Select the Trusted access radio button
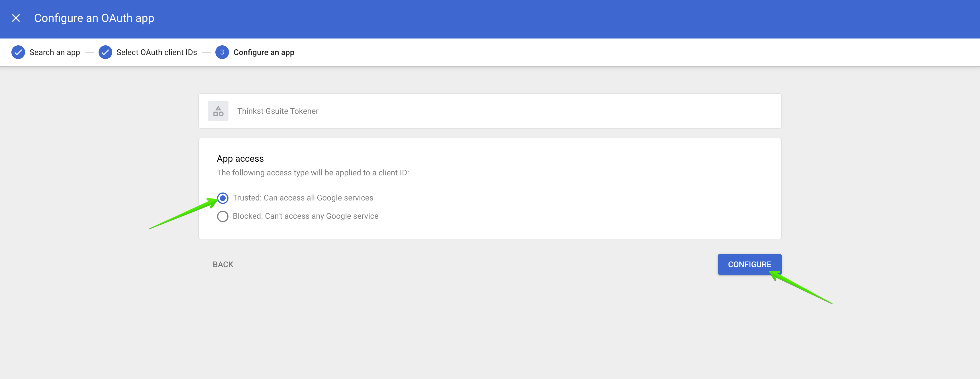This screenshot has height=379, width=980. pyautogui.click(x=222, y=198)
